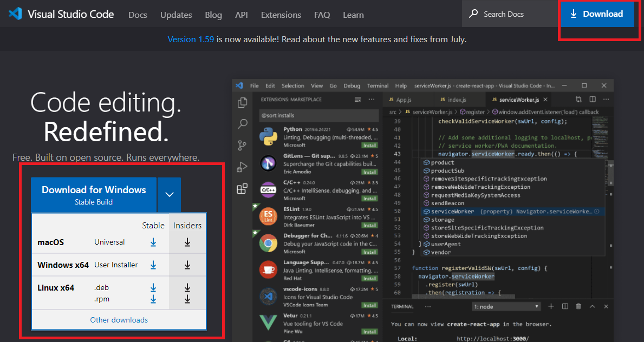The height and width of the screenshot is (342, 644).
Task: Select the Python extension entry
Action: (318, 137)
